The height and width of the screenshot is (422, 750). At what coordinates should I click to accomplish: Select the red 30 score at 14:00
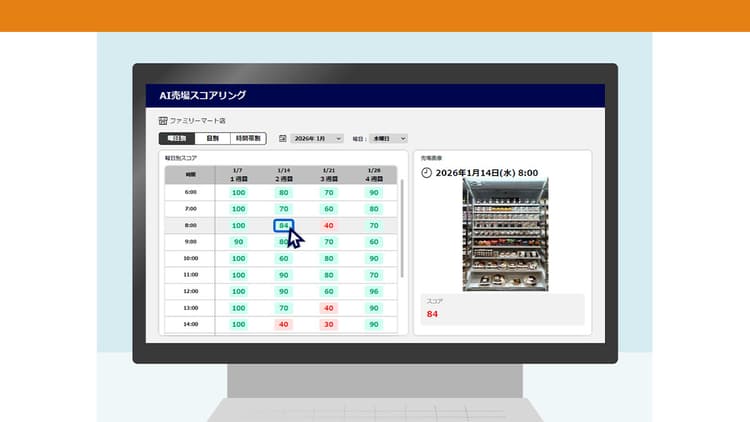329,324
